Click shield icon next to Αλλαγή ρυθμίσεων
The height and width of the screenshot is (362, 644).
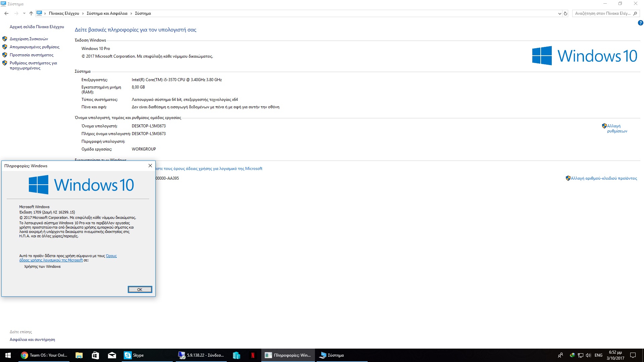[604, 126]
